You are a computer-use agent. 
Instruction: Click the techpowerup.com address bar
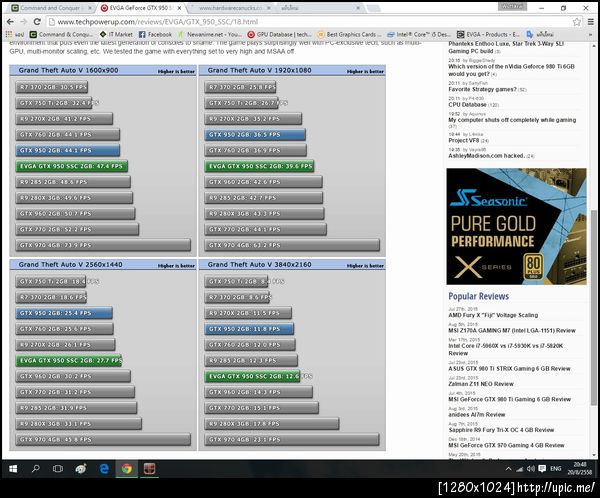tap(306, 22)
